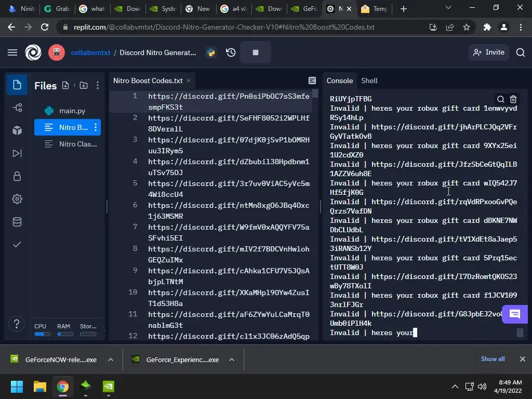Add a new folder in Files
The width and height of the screenshot is (532, 399).
point(84,86)
